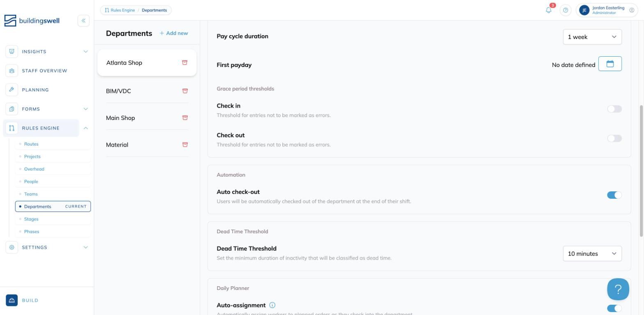Open the Pay cycle duration dropdown
Screen dimensions: 644x315
[x=592, y=37]
